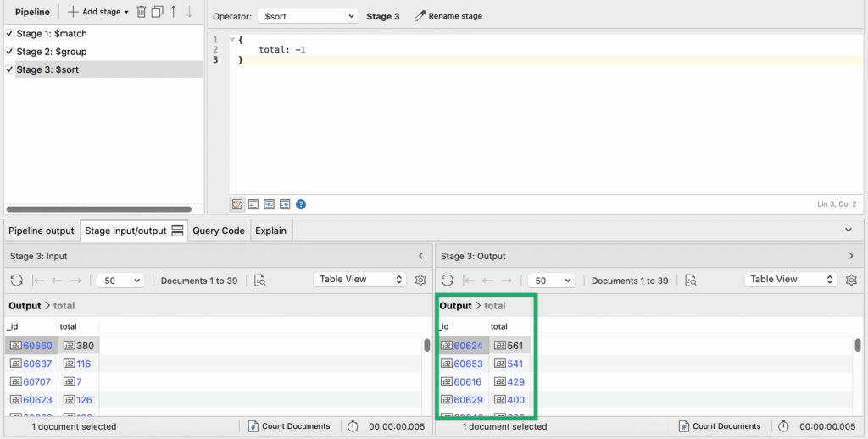Click the total column header in Output table
Screen dimensions: 868x439
pyautogui.click(x=509, y=326)
